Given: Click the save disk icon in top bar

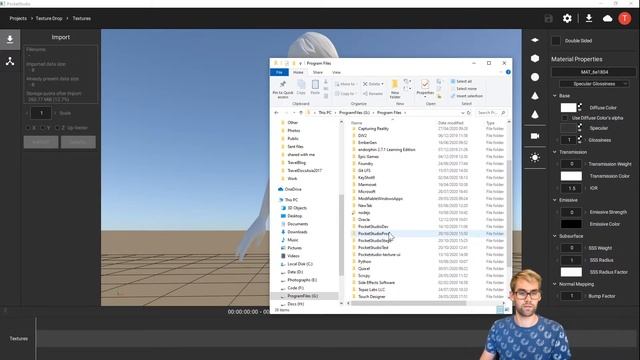Looking at the screenshot, I should point(548,18).
